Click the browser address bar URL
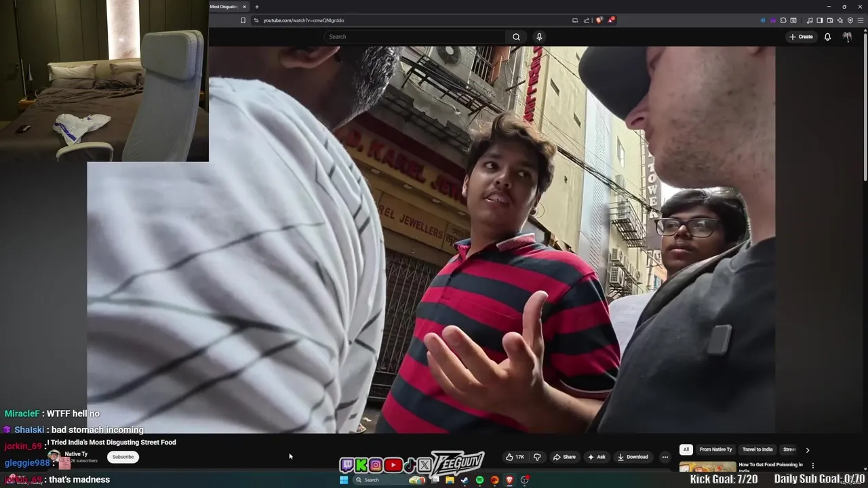The height and width of the screenshot is (488, 868). [304, 20]
